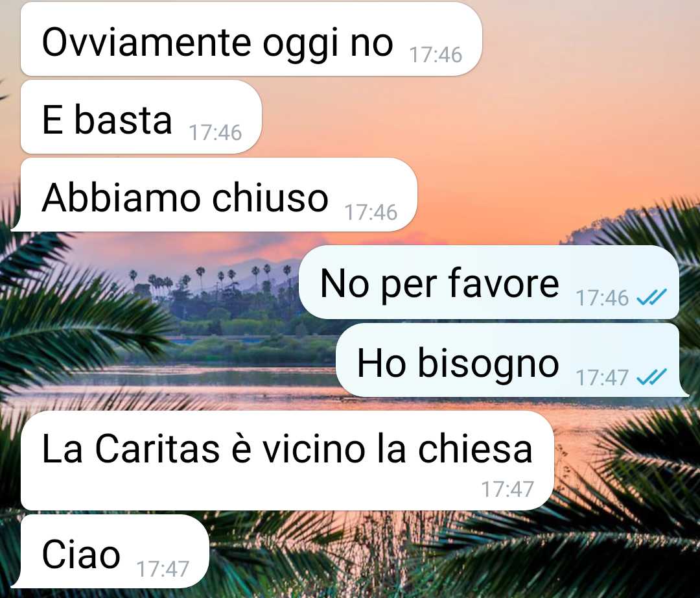Screen dimensions: 700x598
Task: Click read-receipt double check on 'No per favore'
Action: 651,297
